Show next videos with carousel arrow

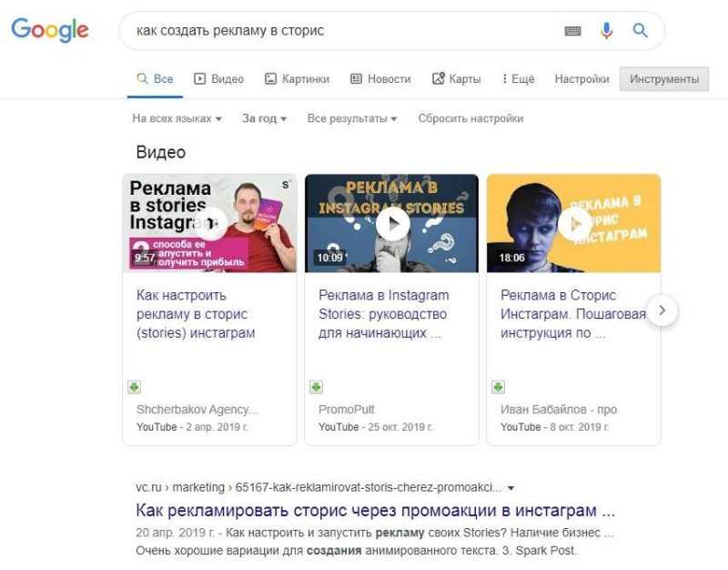point(662,310)
